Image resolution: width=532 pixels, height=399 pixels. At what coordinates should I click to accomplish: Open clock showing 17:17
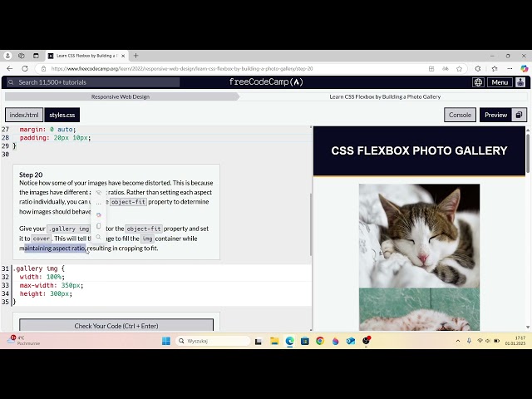(x=515, y=341)
